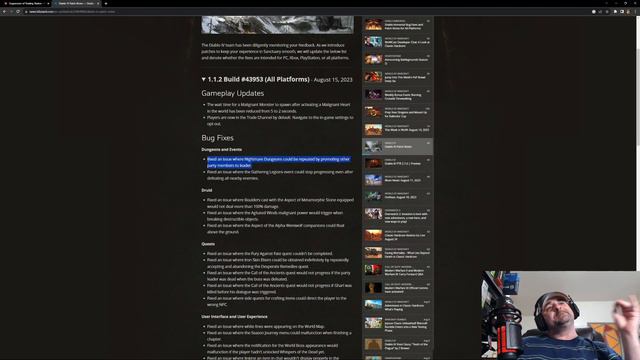640x360 pixels.
Task: Click the User Interface and User Experience subheading
Action: pyautogui.click(x=234, y=316)
